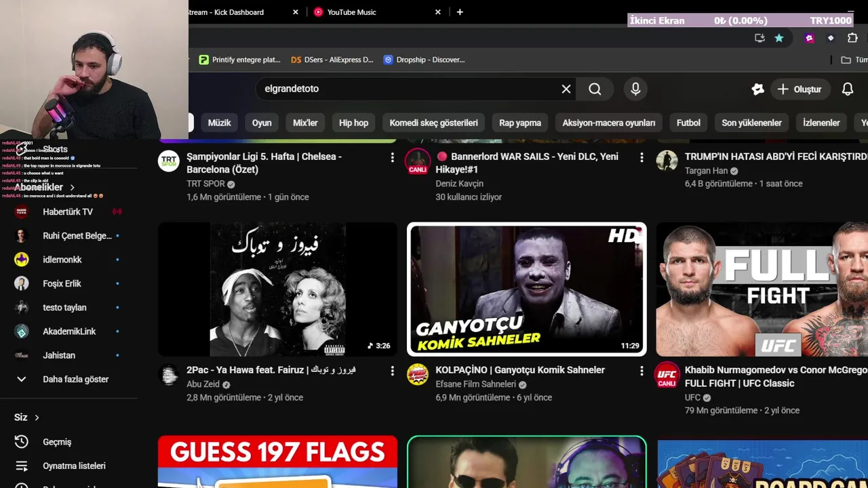Open more options for 2Pac Ya Hawa video

pyautogui.click(x=392, y=371)
